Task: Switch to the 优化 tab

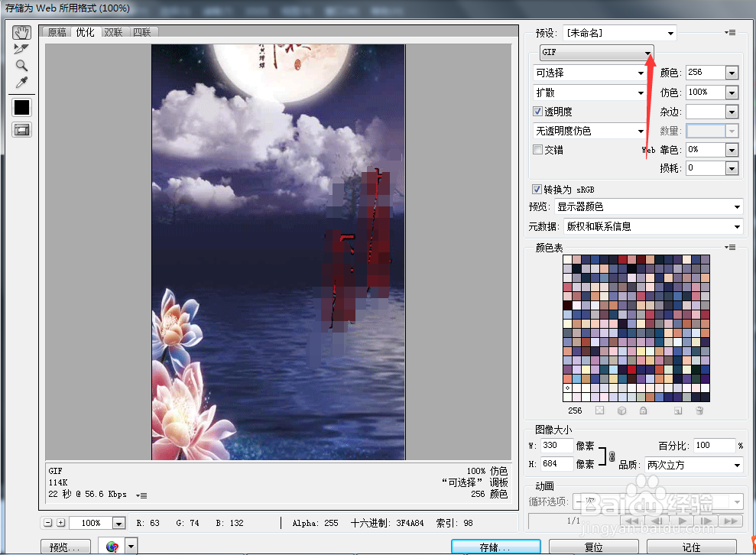Action: tap(86, 32)
